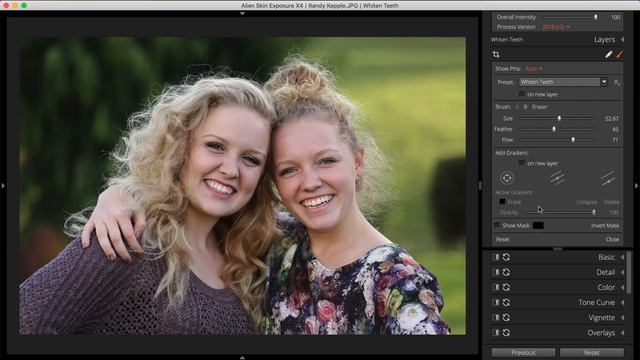Reset the Vignette panel settings
This screenshot has width=640, height=360.
click(506, 318)
